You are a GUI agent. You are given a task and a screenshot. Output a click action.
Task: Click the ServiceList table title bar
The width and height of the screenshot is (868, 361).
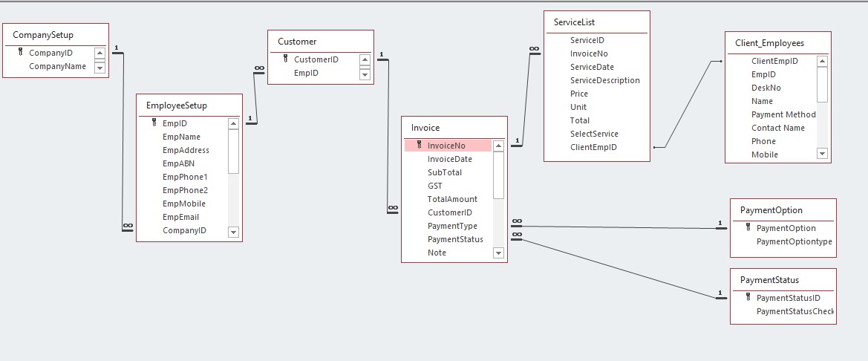pyautogui.click(x=596, y=22)
